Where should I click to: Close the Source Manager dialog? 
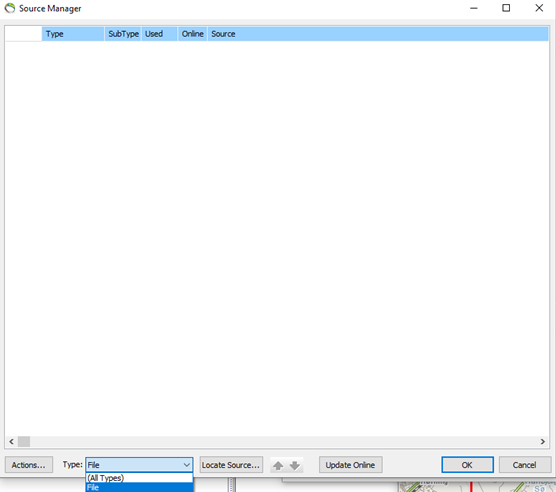click(x=539, y=8)
